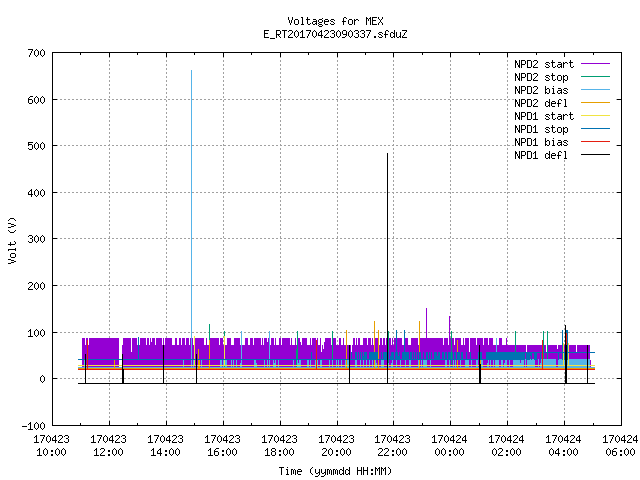Click the 170423 16:00 x-axis tick label
Screen dimensions: 640x480
(x=222, y=446)
